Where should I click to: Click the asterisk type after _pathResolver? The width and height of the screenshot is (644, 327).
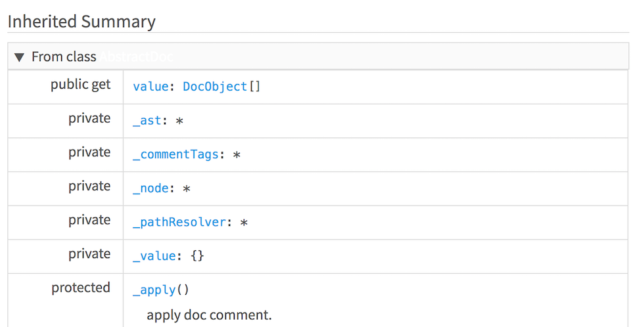pos(244,223)
